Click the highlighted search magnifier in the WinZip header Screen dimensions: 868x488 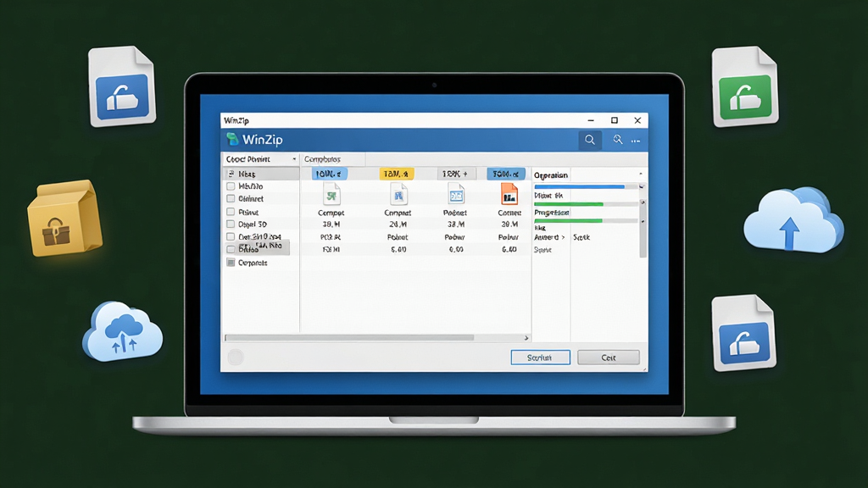[x=590, y=140]
